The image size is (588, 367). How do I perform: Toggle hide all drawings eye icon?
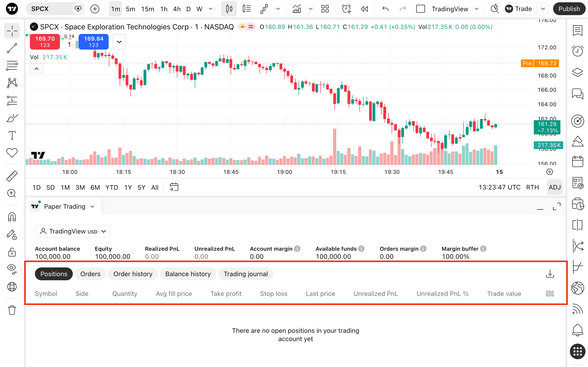coord(12,269)
